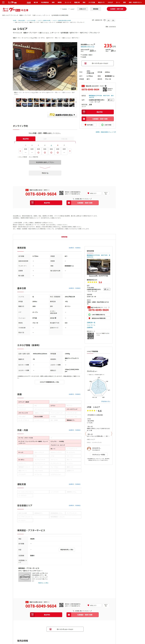This screenshot has height=644, width=145.
Task: Open ショールーム link
Action: coord(91,325)
